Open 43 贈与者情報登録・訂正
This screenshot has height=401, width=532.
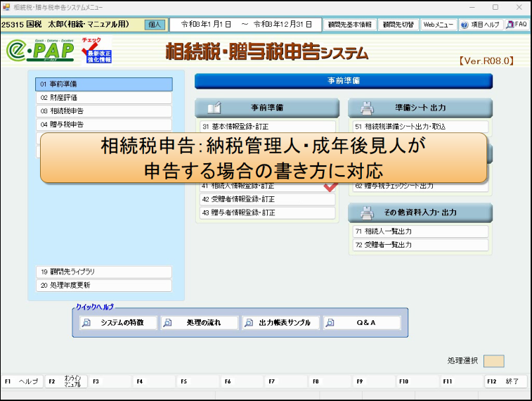coord(267,213)
